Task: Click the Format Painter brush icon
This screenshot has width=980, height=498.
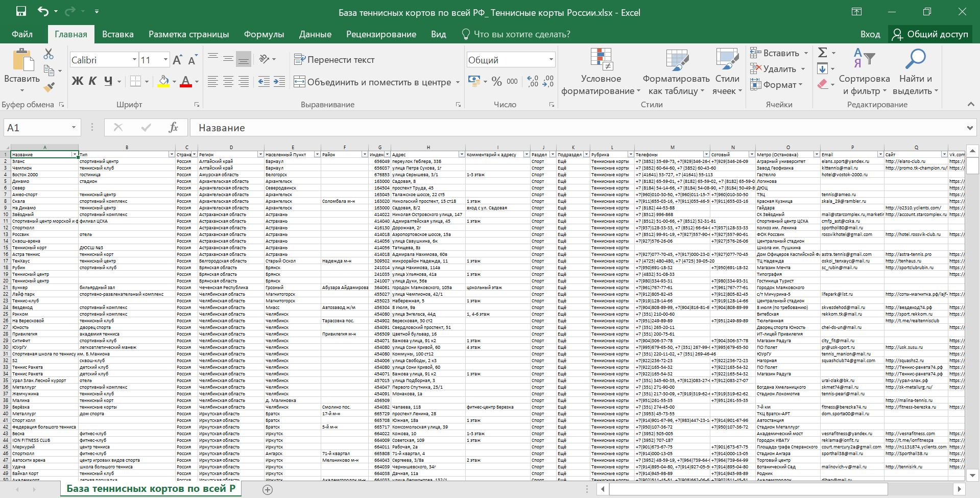Action: click(49, 87)
